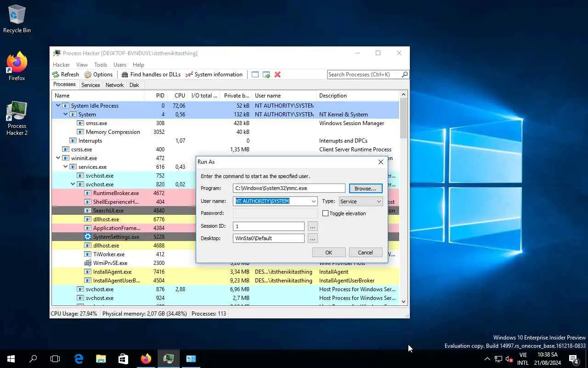Screen dimensions: 588x368
Task: Open the notification center icon
Action: [x=574, y=359]
